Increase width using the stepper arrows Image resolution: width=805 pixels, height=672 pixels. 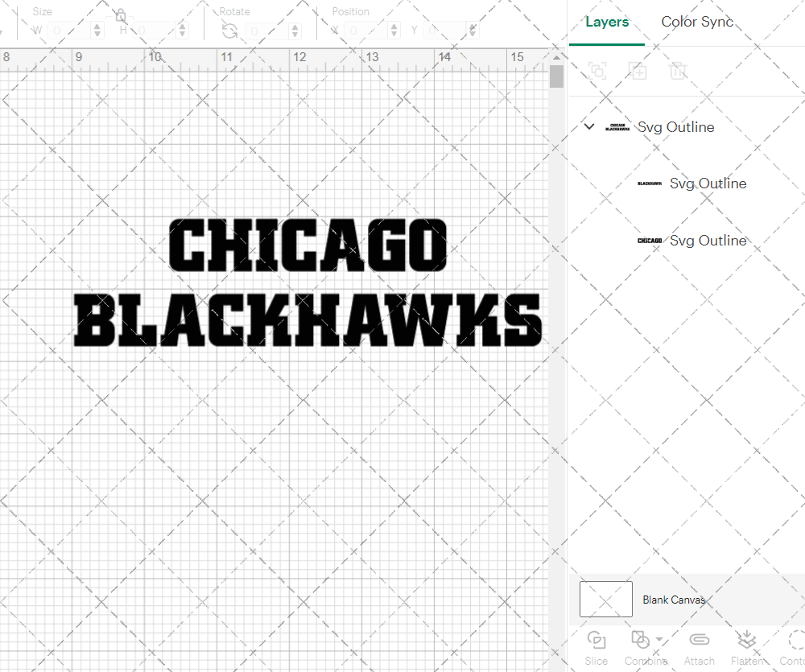click(97, 31)
